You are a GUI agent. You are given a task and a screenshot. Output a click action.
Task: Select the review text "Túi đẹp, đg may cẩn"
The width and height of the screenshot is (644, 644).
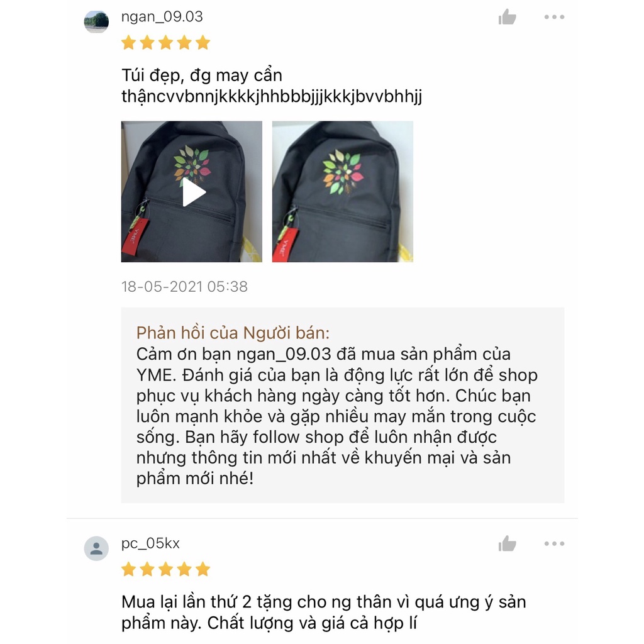pyautogui.click(x=202, y=76)
